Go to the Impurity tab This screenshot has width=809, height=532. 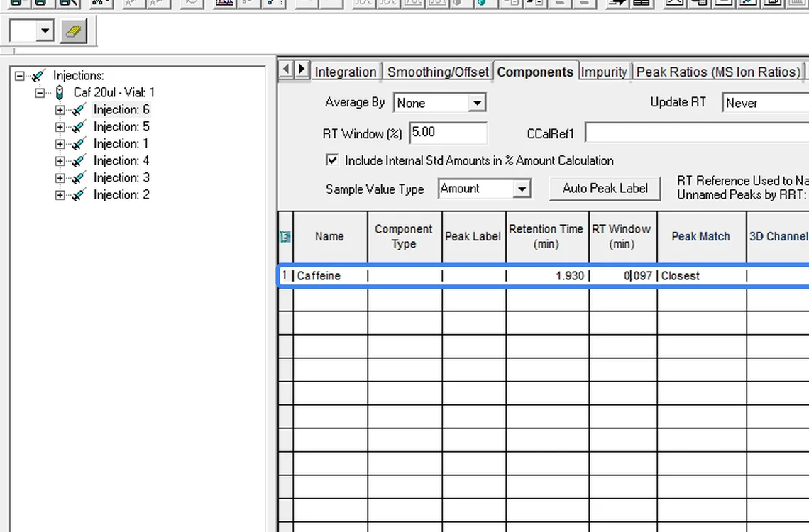pos(604,72)
